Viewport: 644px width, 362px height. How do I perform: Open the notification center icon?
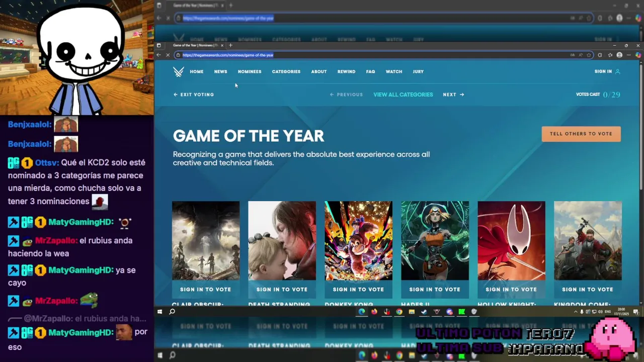(x=637, y=312)
